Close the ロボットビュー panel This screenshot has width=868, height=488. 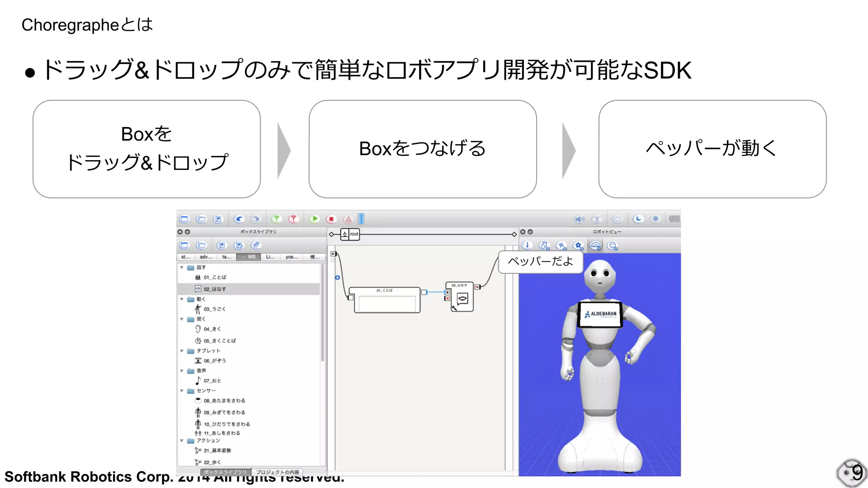pyautogui.click(x=523, y=232)
